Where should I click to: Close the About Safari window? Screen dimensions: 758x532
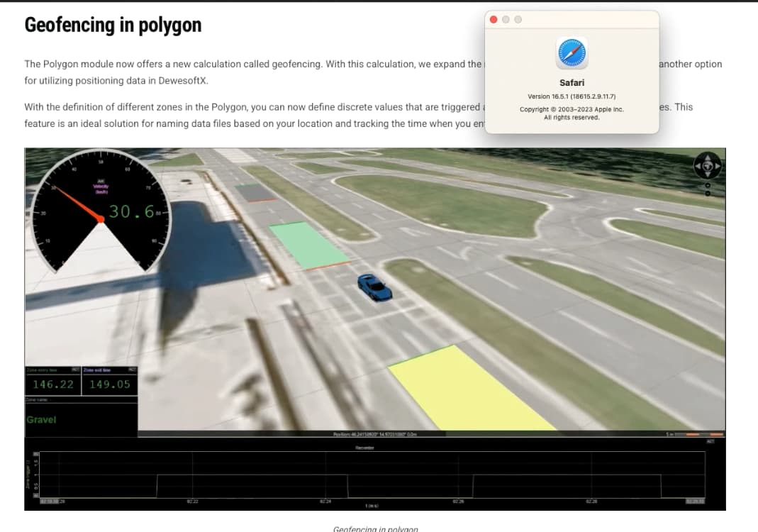coord(494,19)
